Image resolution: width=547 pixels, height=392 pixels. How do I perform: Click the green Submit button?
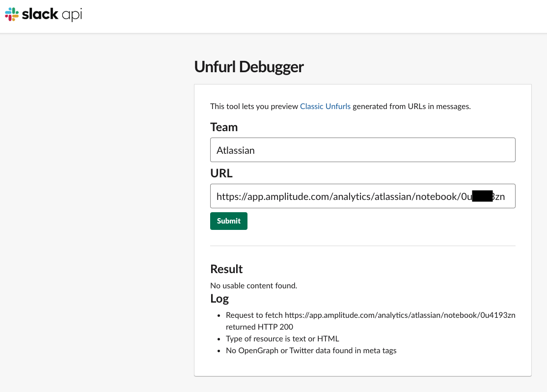pos(228,221)
